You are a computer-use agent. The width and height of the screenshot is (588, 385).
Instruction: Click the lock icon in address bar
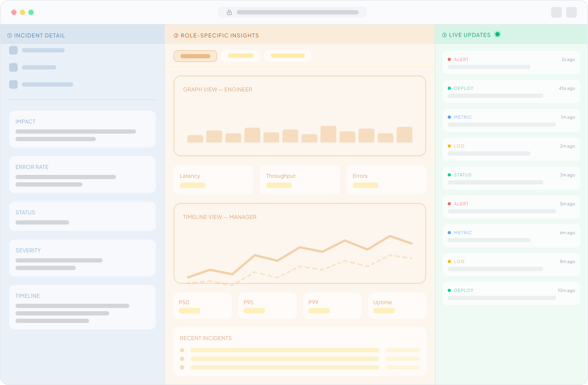coord(229,12)
